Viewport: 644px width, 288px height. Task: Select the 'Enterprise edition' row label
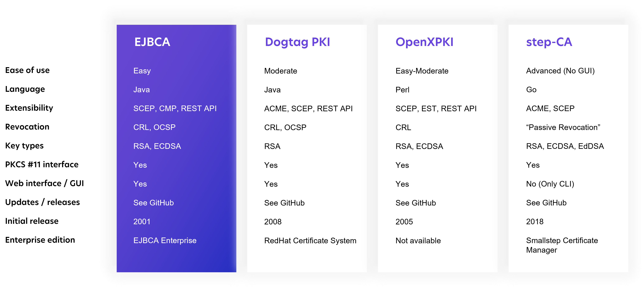click(40, 240)
